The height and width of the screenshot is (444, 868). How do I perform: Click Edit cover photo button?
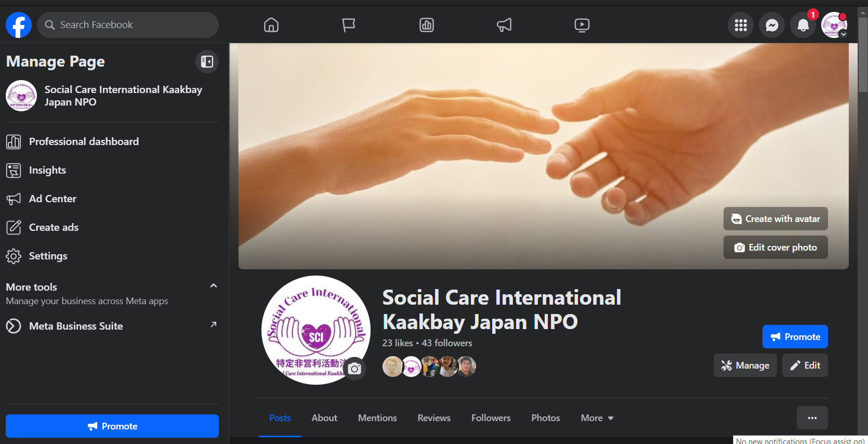tap(775, 247)
